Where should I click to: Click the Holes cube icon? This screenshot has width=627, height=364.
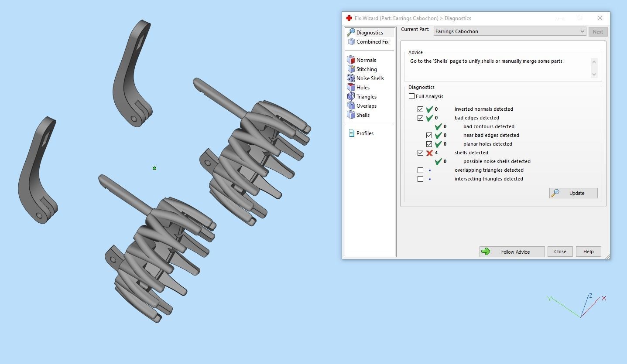point(351,87)
